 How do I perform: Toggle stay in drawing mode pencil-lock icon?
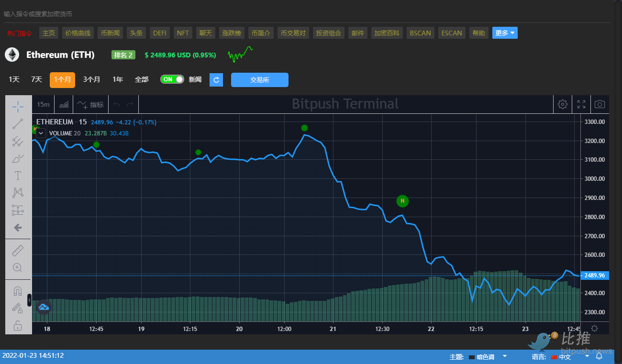point(18,308)
